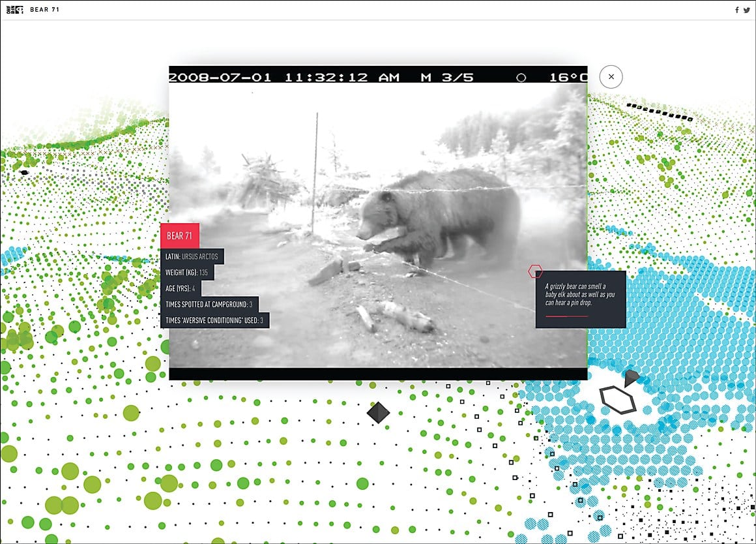Viewport: 756px width, 544px height.
Task: Close the trail camera video overlay
Action: tap(611, 77)
